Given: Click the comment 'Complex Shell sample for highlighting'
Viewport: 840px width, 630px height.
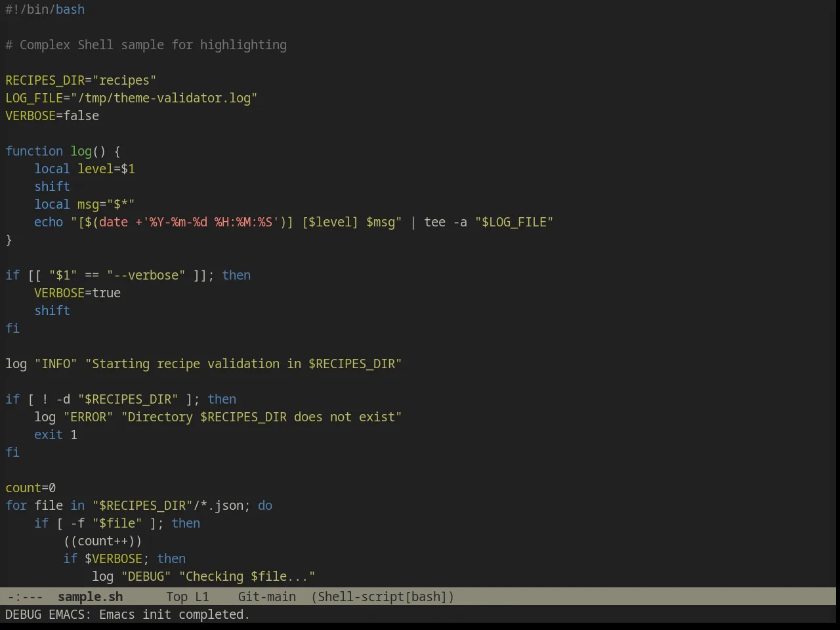Looking at the screenshot, I should [153, 45].
